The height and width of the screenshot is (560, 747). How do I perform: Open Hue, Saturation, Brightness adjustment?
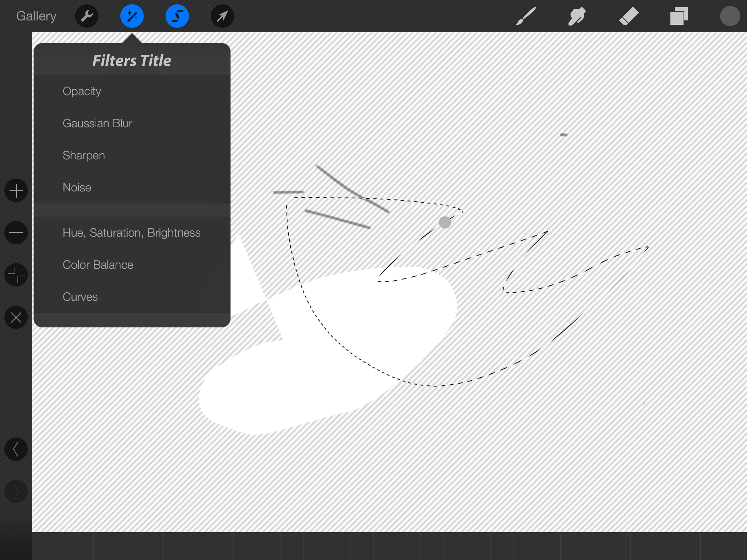131,233
